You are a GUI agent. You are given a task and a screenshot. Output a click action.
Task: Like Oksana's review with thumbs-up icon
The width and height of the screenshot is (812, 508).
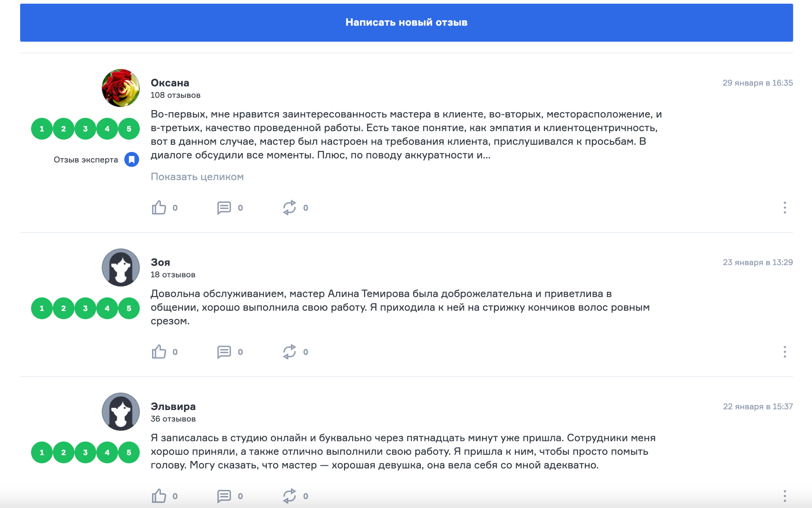(x=159, y=207)
